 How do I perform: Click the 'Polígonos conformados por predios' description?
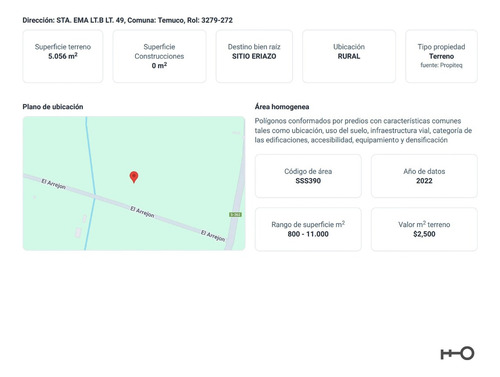[x=363, y=130]
